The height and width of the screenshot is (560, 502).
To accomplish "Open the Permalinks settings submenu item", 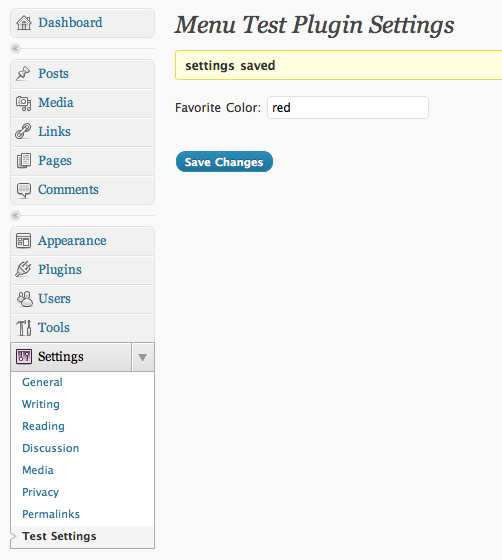I will (x=51, y=514).
